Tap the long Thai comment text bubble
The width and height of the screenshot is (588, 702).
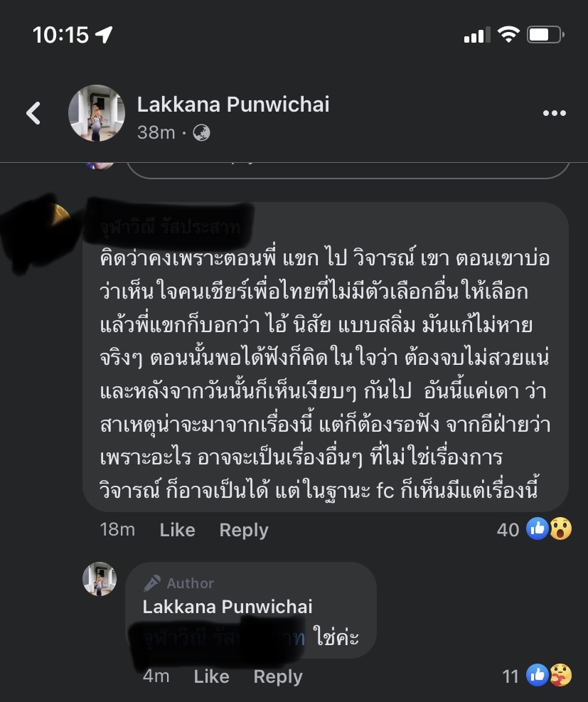pyautogui.click(x=326, y=357)
